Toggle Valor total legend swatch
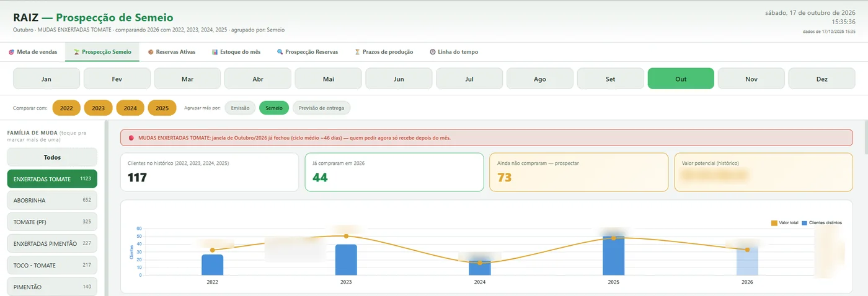 [x=774, y=222]
